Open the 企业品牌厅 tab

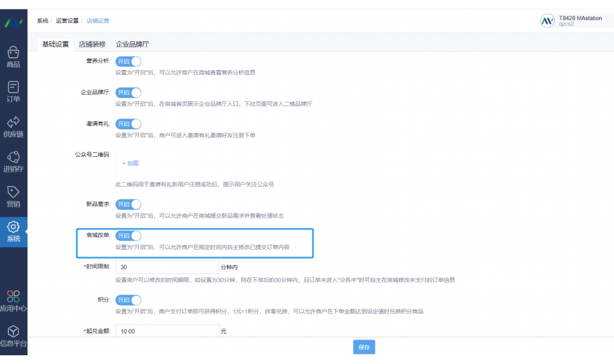[131, 44]
